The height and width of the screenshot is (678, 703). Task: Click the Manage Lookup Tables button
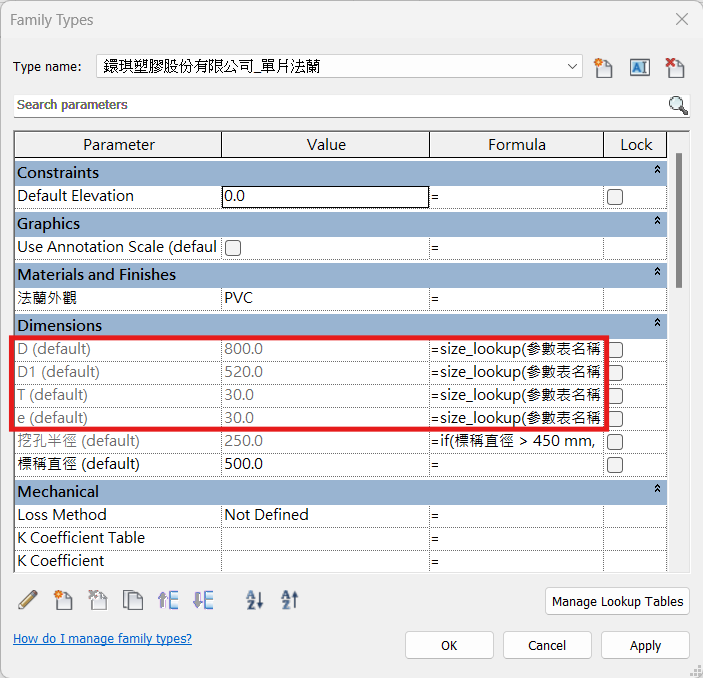pos(618,601)
